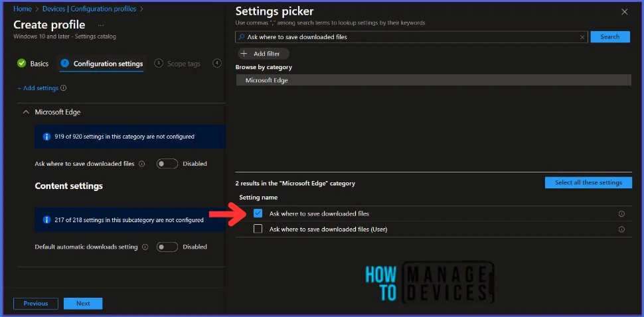
Task: Click the '2 results in the Microsoft Edge category' text
Action: click(x=295, y=183)
